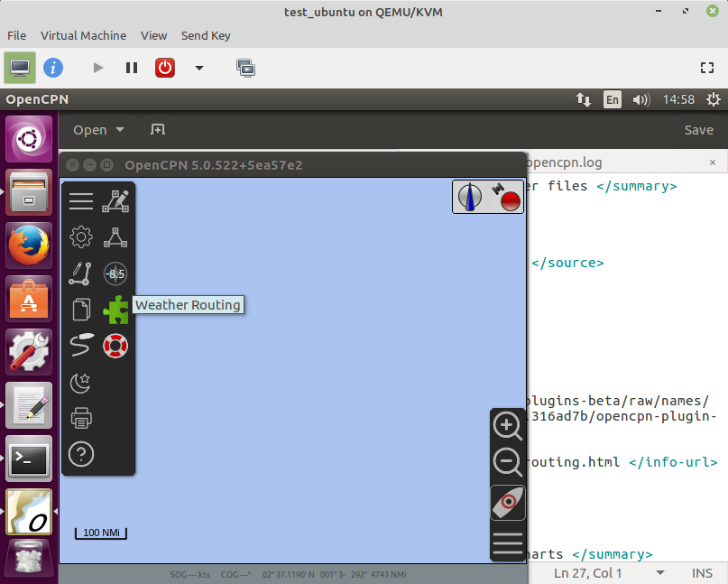Viewport: 728px width, 584px height.
Task: Show virtual hardware details info icon
Action: tap(53, 68)
